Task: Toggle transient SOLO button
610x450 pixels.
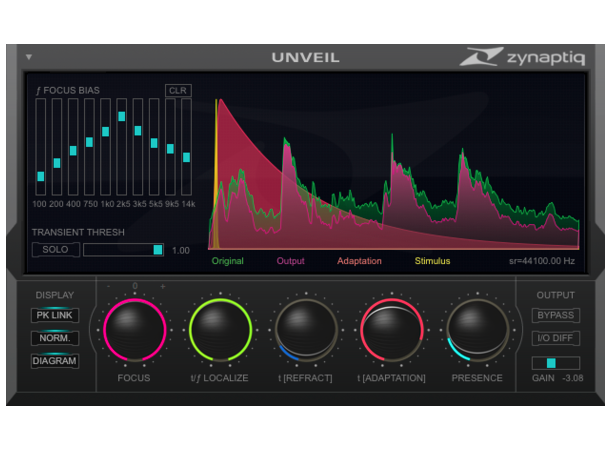Action: point(56,249)
